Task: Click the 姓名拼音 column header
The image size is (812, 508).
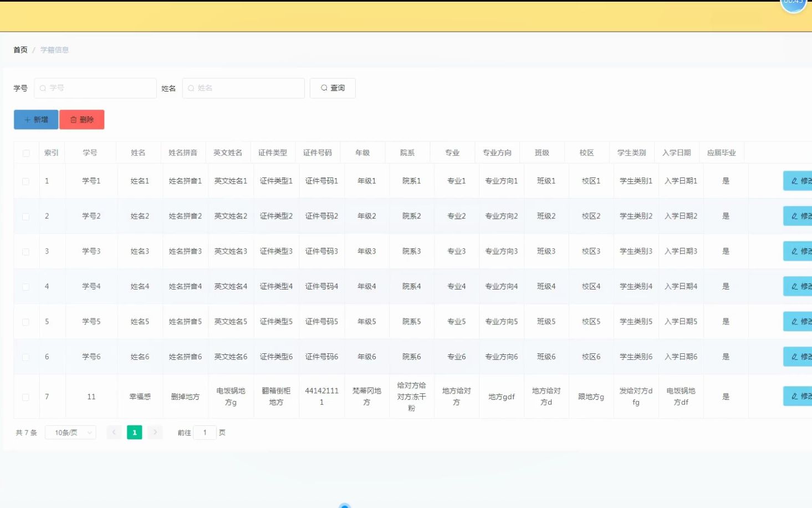Action: coord(183,153)
